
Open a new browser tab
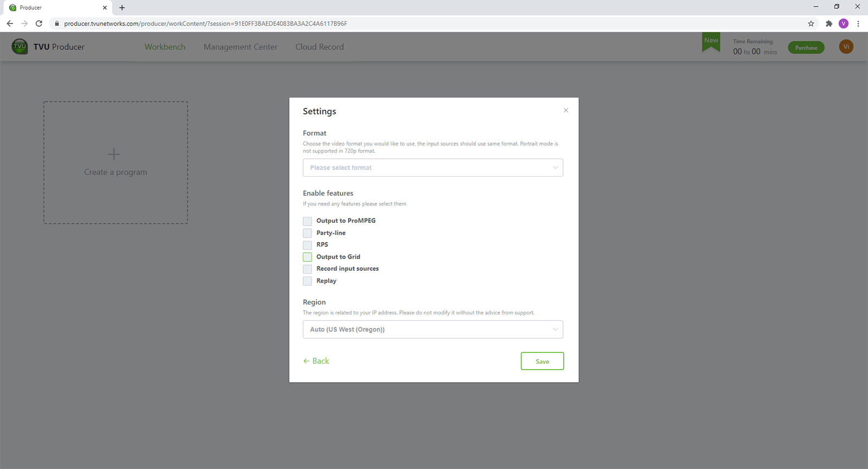122,8
